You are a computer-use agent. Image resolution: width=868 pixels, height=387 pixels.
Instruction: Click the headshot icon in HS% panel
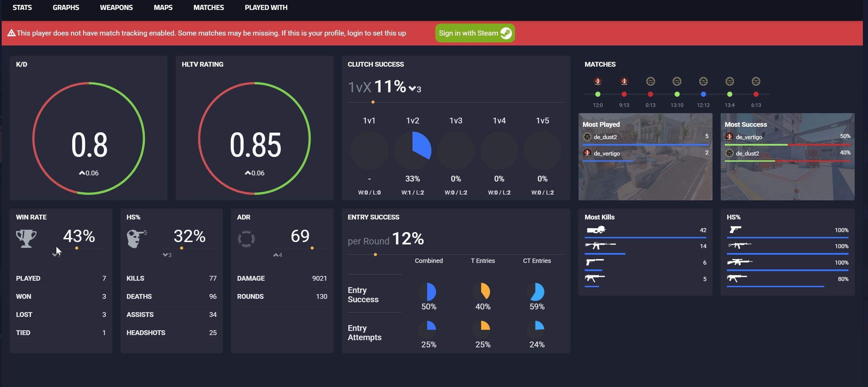[x=136, y=238]
